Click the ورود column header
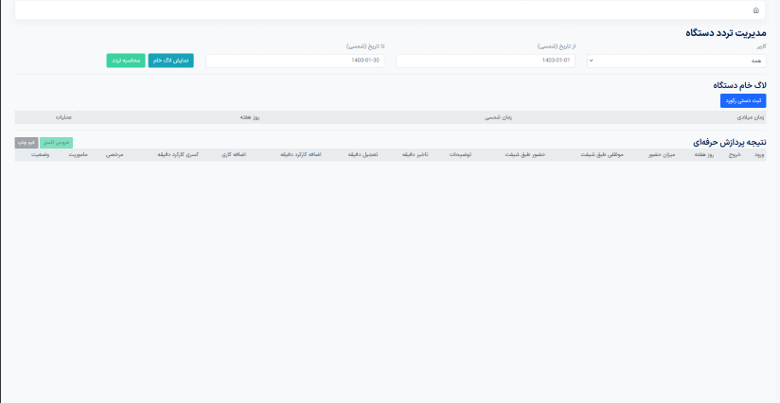 tap(759, 155)
